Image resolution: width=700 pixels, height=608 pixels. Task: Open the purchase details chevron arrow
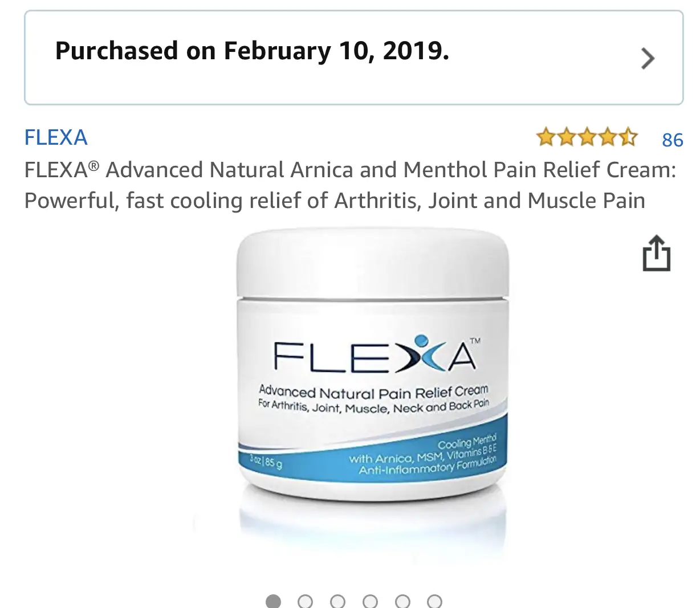(x=648, y=58)
